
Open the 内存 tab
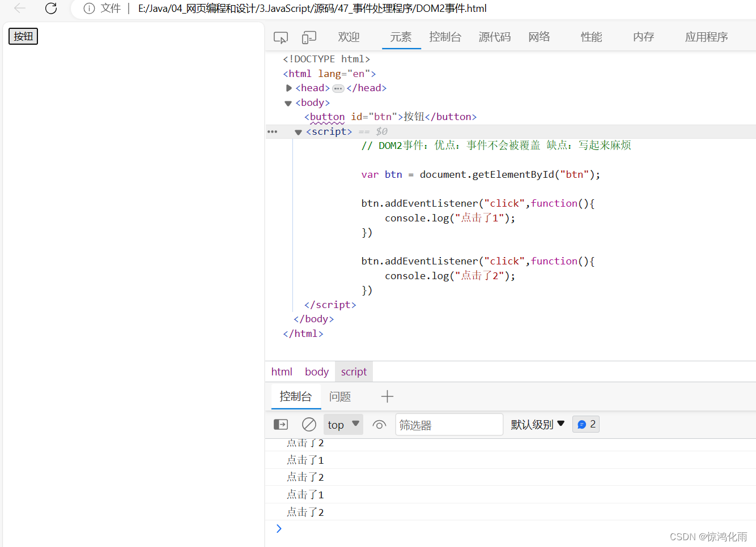(643, 37)
